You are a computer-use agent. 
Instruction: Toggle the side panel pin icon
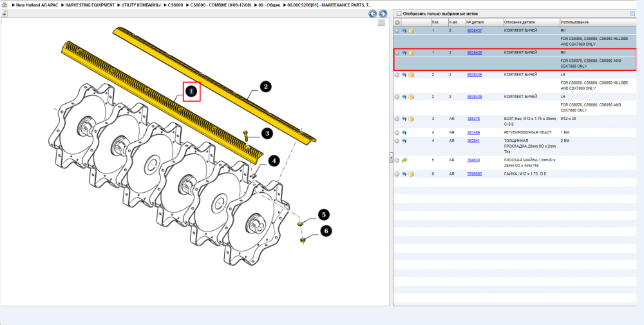[x=4, y=14]
